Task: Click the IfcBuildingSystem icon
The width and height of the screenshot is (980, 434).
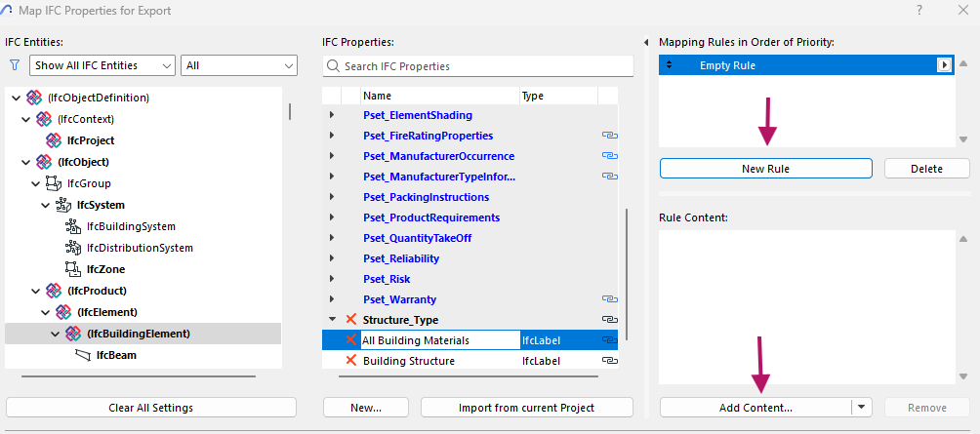Action: (x=72, y=226)
